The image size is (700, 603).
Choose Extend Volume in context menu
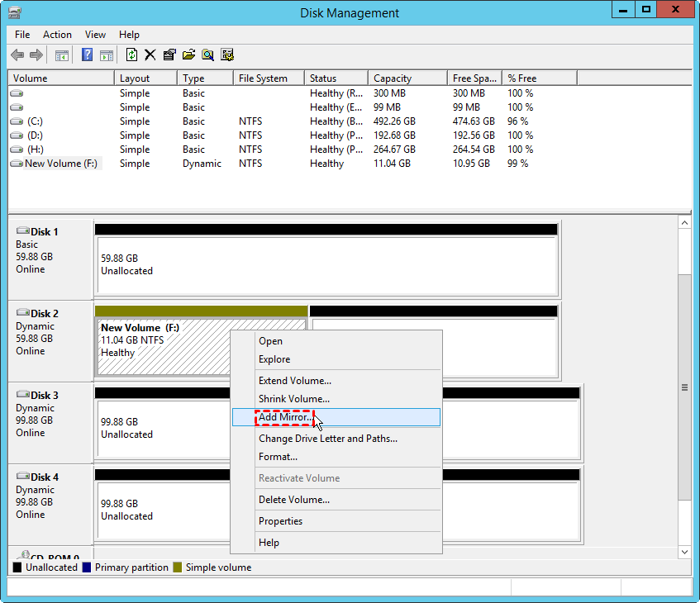click(294, 381)
